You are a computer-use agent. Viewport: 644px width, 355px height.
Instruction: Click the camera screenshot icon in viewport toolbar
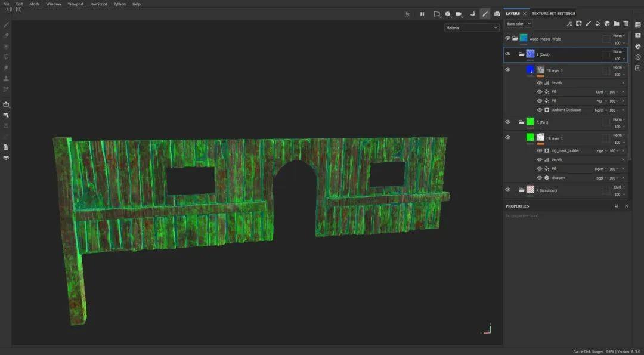pyautogui.click(x=497, y=14)
